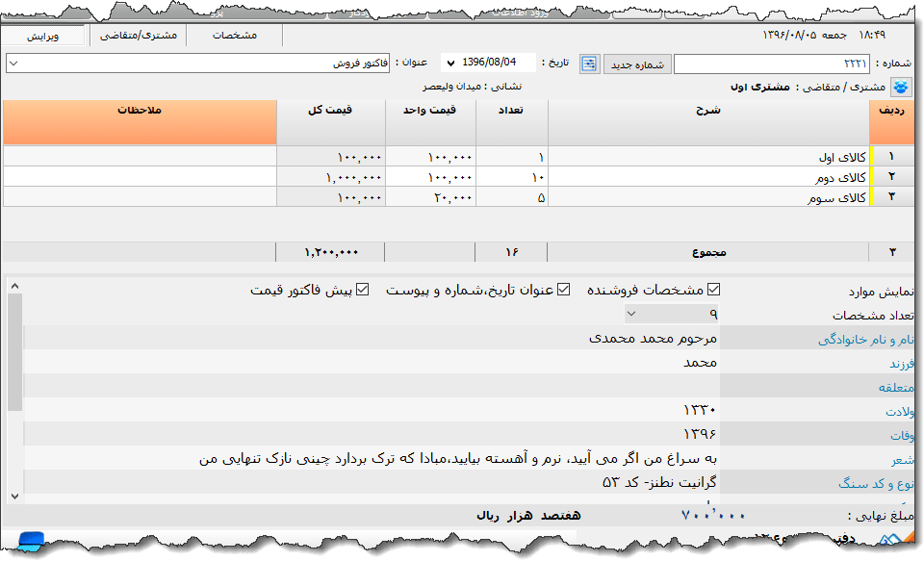The image size is (924, 561).
Task: Uncheck the مشخصات فروشنده checkbox
Action: click(x=715, y=288)
